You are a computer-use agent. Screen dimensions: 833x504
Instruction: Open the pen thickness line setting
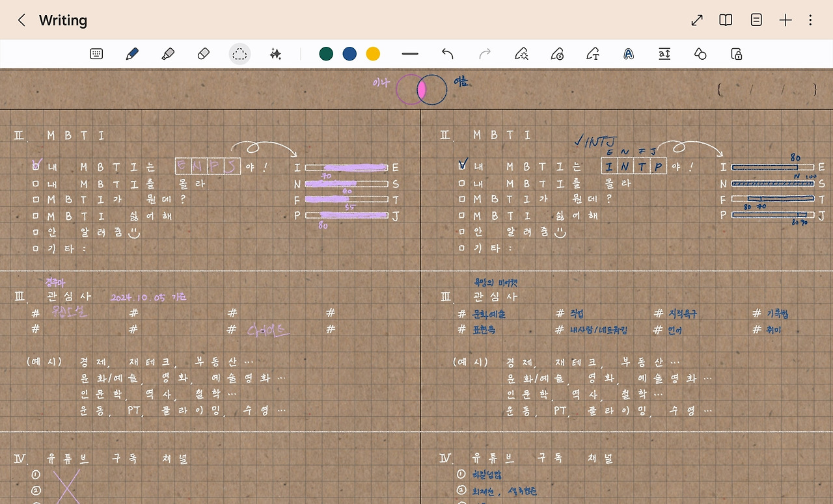coord(410,54)
